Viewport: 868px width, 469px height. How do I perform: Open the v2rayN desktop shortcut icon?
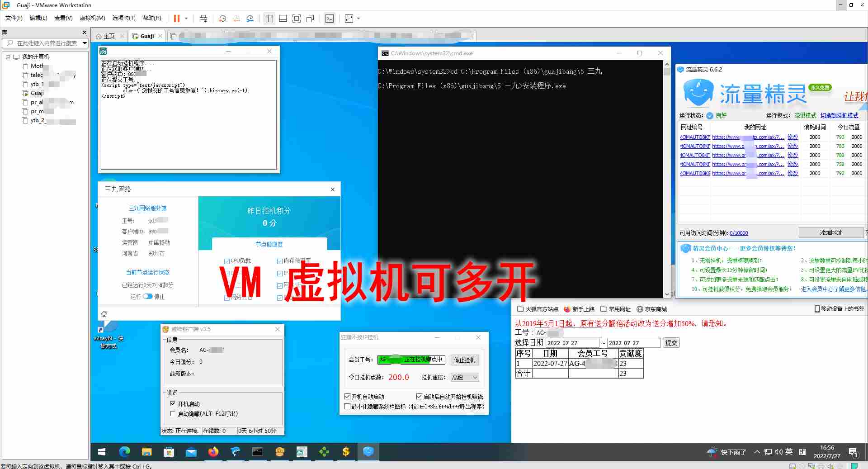pyautogui.click(x=108, y=334)
